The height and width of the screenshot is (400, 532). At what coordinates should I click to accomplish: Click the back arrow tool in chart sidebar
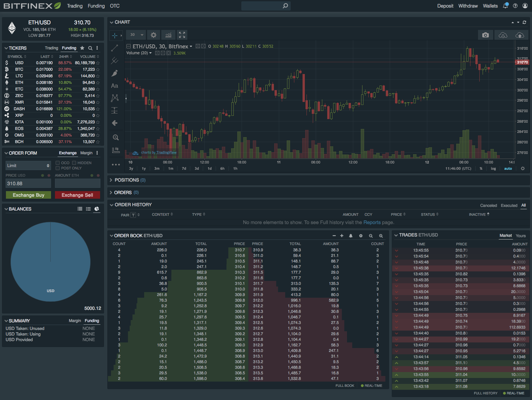click(x=115, y=123)
